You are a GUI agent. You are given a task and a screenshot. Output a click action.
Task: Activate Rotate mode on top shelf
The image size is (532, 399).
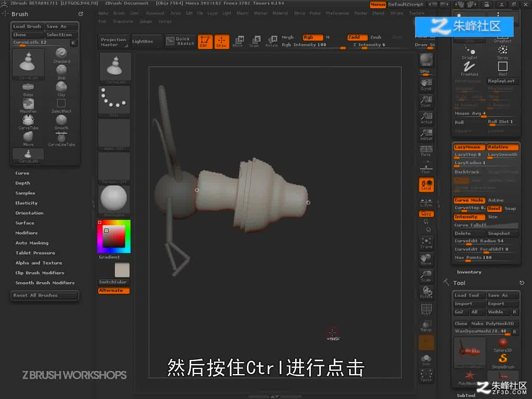coord(272,41)
